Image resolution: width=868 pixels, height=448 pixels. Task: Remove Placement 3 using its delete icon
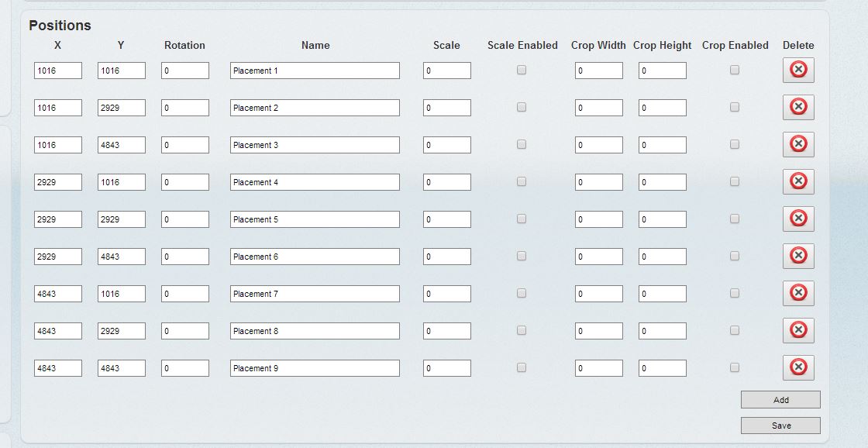pyautogui.click(x=798, y=144)
